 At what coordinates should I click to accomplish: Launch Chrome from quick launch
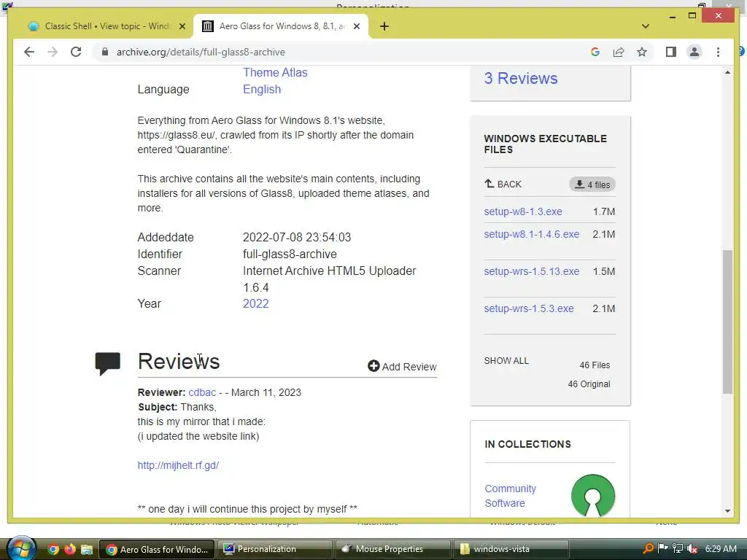[x=53, y=549]
